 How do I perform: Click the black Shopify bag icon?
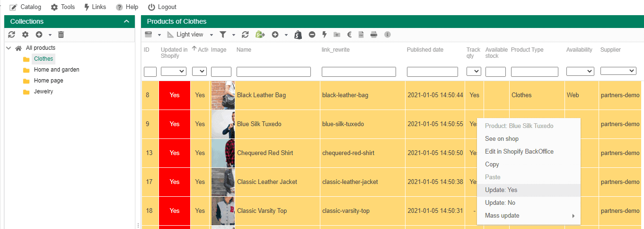click(298, 35)
